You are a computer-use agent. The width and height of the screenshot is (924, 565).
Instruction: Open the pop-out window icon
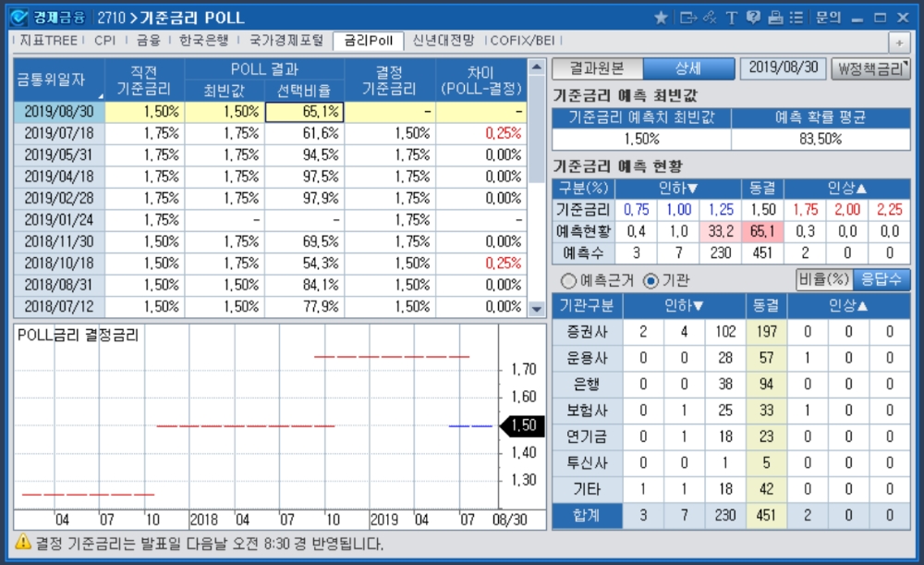[x=687, y=16]
